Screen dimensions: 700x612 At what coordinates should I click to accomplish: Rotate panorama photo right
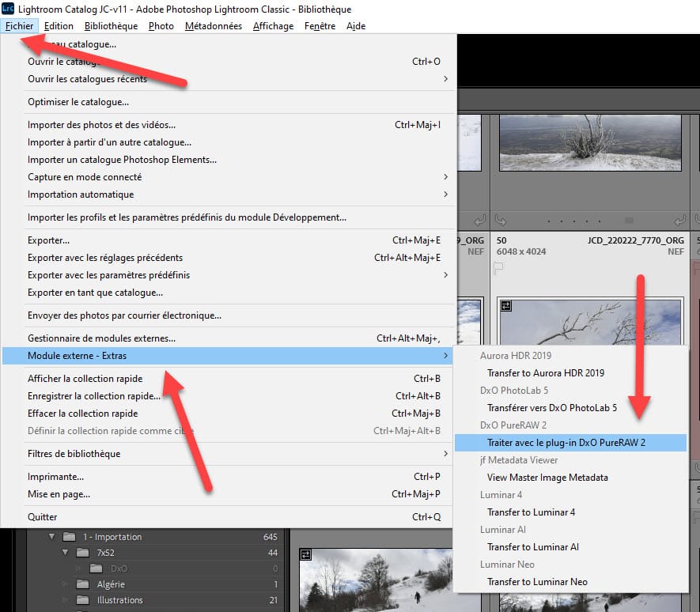(680, 221)
